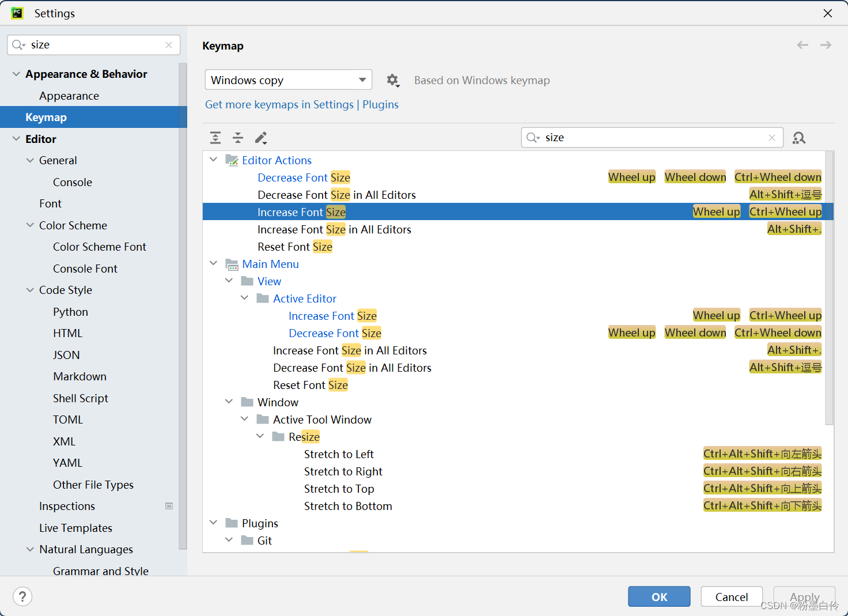Collapse the Code Style sidebar section
The image size is (848, 616).
(x=30, y=290)
